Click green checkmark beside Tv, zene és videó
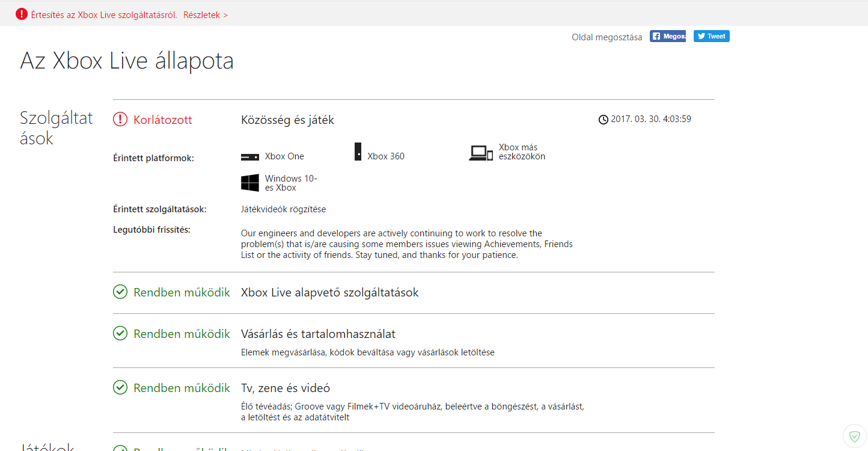 click(120, 387)
